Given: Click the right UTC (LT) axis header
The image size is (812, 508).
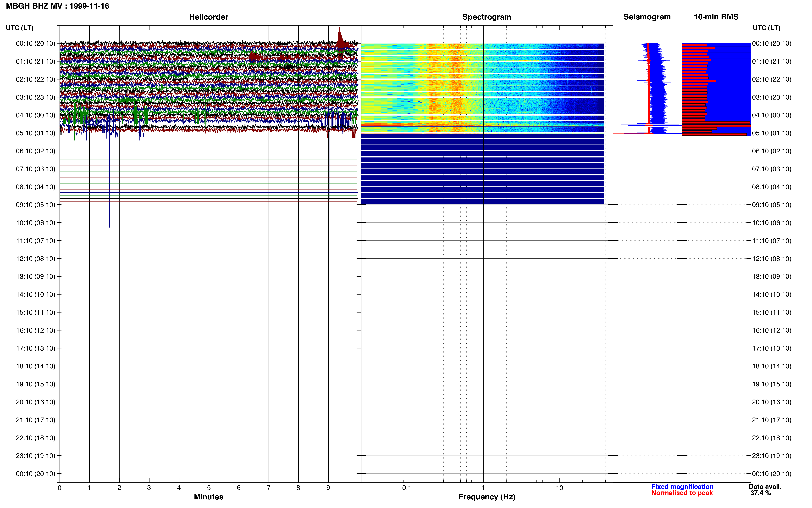Looking at the screenshot, I should pos(766,28).
